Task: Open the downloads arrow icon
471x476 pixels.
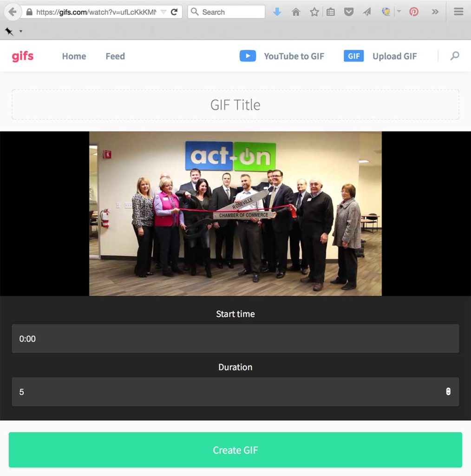Action: (x=277, y=12)
